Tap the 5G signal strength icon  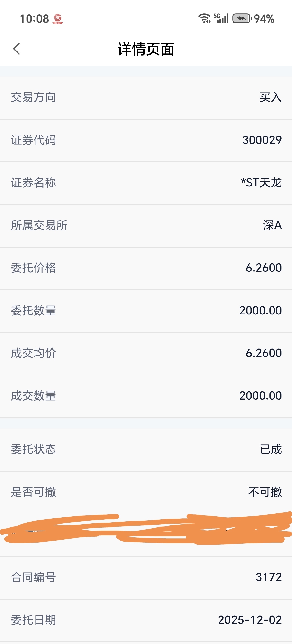pyautogui.click(x=221, y=18)
